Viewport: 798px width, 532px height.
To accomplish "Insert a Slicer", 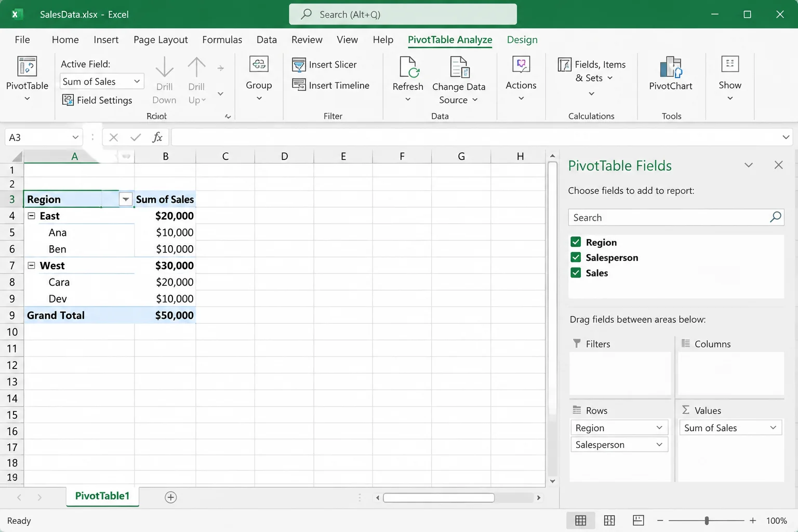I will click(325, 65).
